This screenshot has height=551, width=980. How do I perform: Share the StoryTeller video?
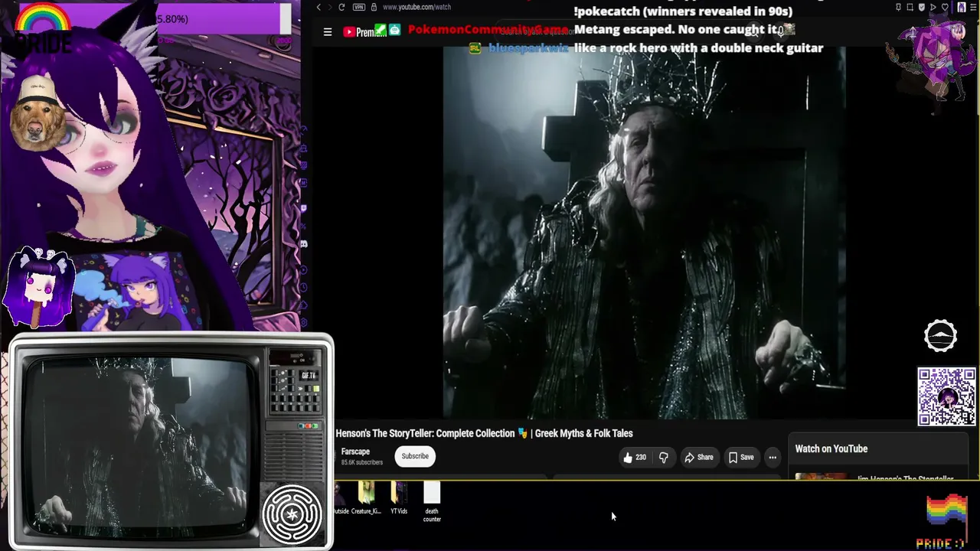click(x=698, y=458)
